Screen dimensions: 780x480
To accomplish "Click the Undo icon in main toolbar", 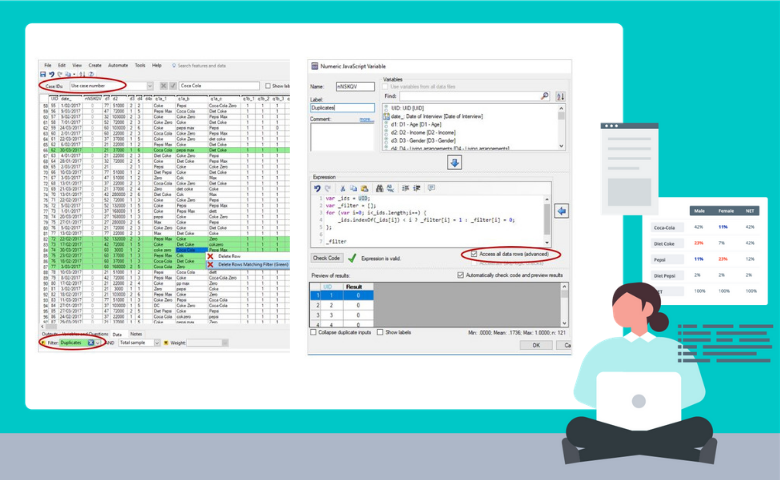I will tap(50, 74).
